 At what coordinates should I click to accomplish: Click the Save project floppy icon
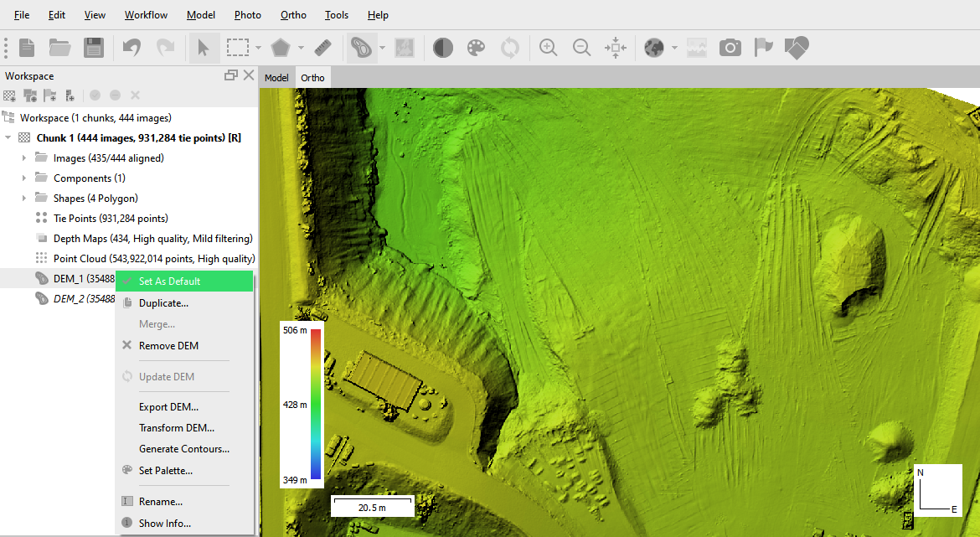click(x=93, y=48)
